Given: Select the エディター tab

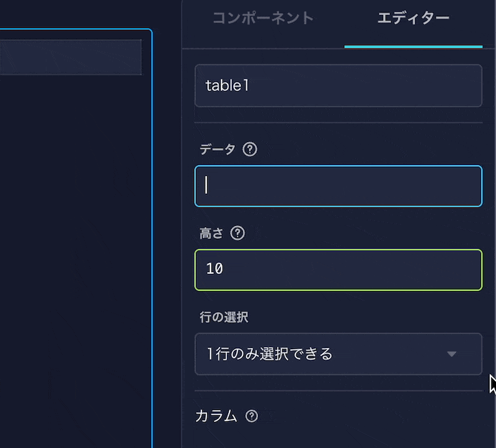Looking at the screenshot, I should point(413,19).
